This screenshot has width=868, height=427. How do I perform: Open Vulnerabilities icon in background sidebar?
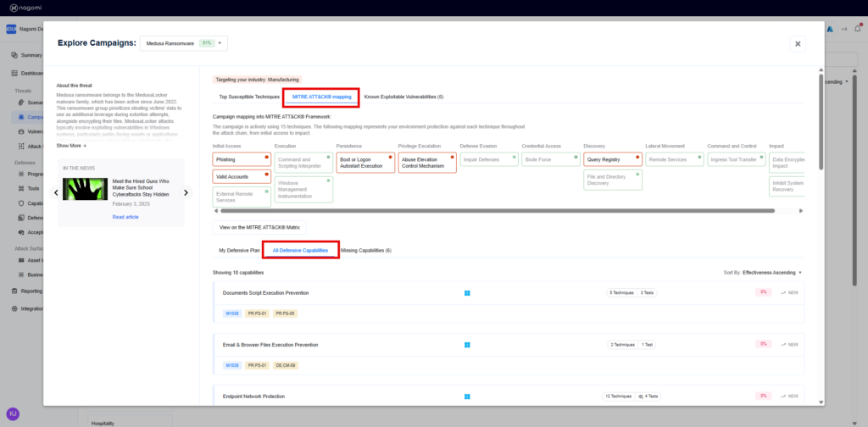[21, 131]
